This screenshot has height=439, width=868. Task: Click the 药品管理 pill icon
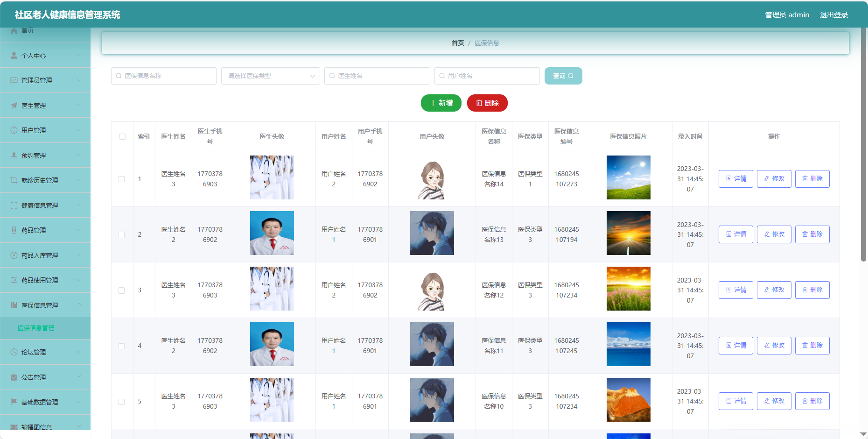click(14, 230)
